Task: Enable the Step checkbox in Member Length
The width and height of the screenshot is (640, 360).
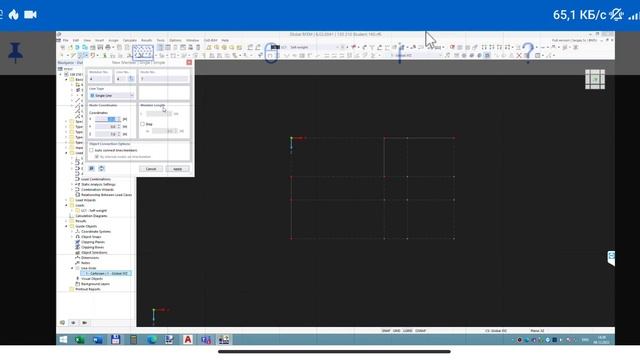Action: 142,124
